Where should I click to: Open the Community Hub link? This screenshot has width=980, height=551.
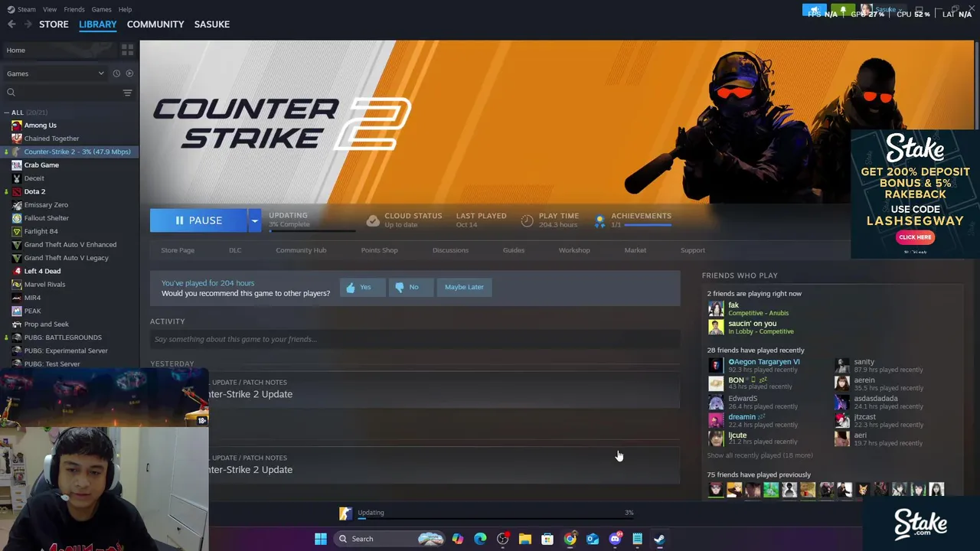301,250
